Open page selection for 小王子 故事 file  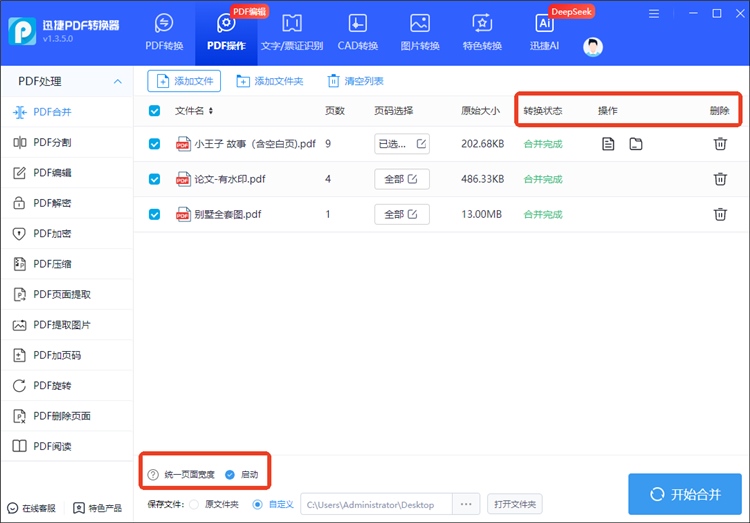click(402, 144)
